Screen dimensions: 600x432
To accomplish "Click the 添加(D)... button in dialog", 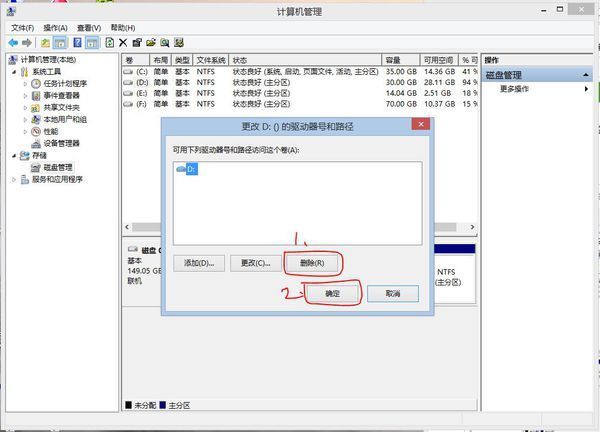I will 199,263.
